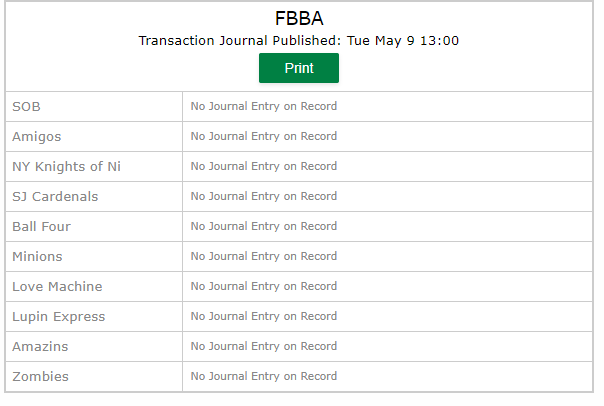Click Ball Four's No Journal Entry text

point(264,226)
